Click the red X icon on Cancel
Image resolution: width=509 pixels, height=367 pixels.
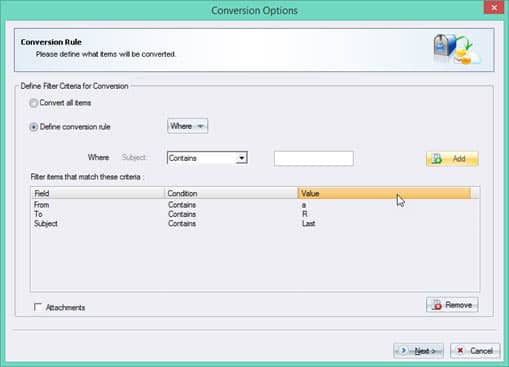(x=460, y=350)
